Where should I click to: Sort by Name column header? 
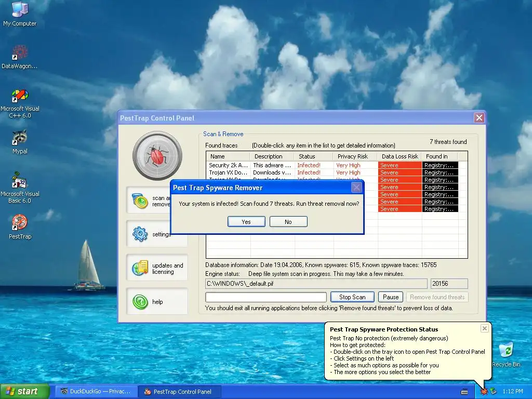[x=228, y=156]
